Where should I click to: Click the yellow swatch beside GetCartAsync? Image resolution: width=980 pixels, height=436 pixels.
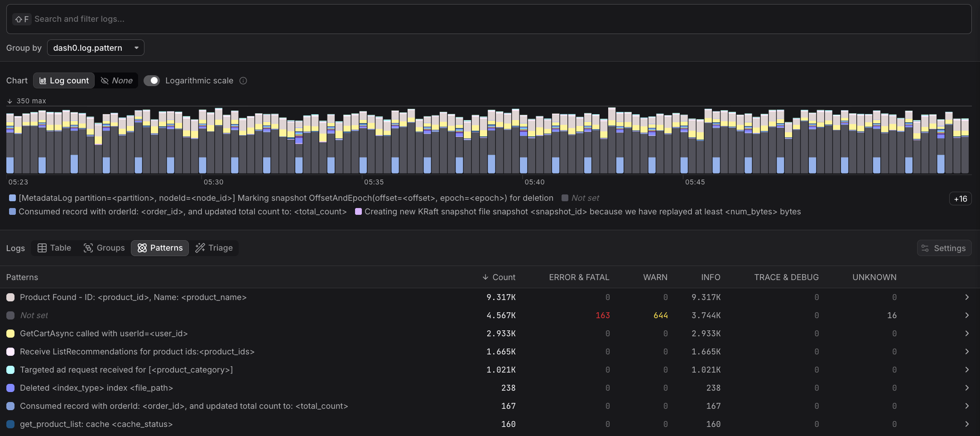tap(10, 333)
